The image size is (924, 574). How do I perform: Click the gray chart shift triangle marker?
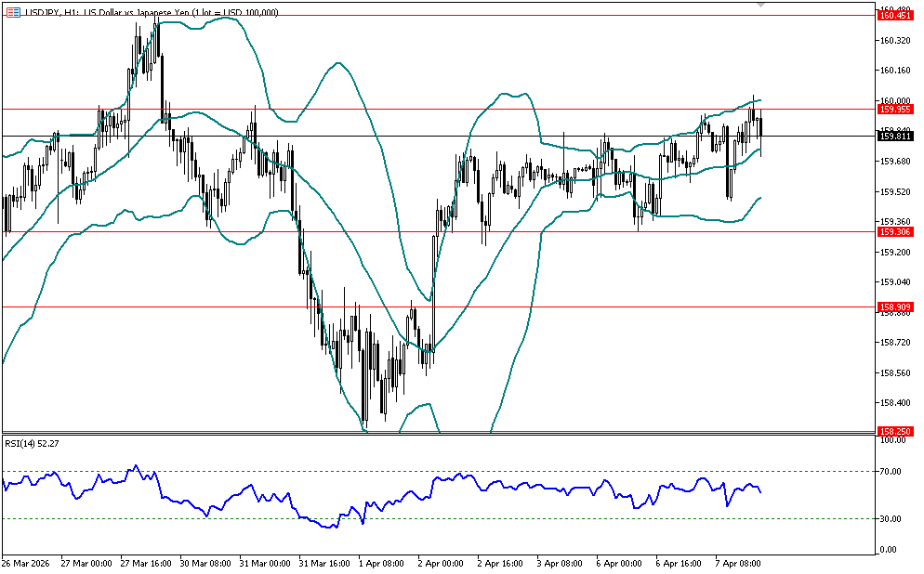[762, 5]
